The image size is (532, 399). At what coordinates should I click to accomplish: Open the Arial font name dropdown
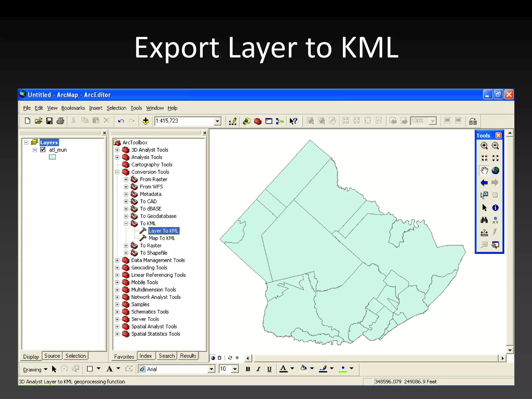pyautogui.click(x=211, y=369)
